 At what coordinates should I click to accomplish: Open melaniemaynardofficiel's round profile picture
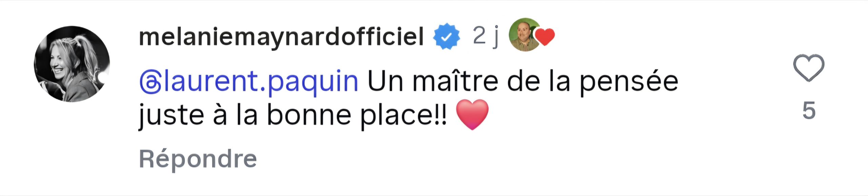click(x=72, y=64)
